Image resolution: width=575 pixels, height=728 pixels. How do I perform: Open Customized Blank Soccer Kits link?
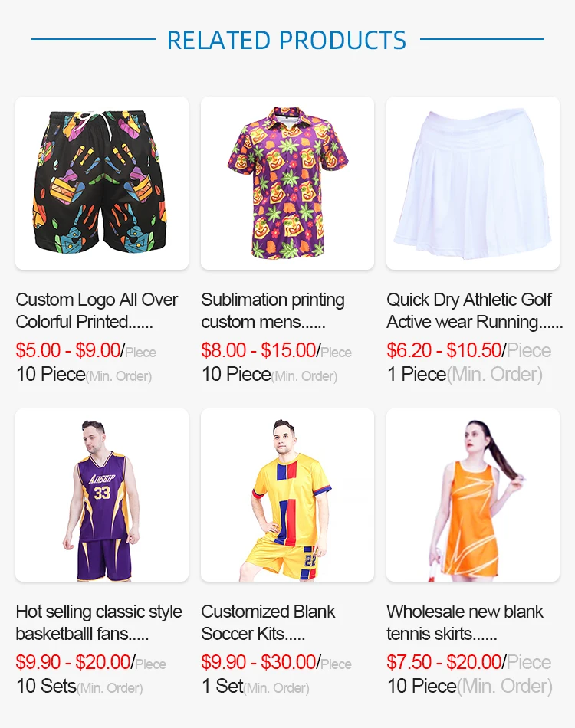point(268,622)
